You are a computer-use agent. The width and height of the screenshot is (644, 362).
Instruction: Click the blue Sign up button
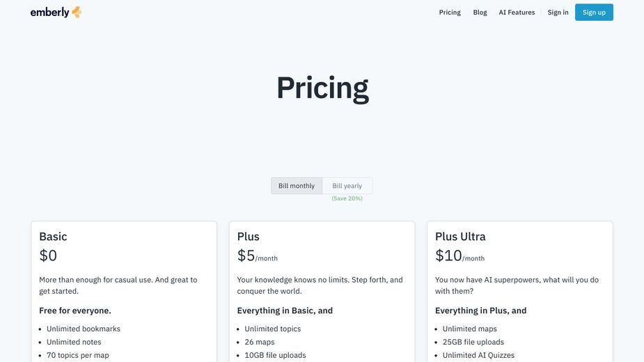tap(594, 13)
